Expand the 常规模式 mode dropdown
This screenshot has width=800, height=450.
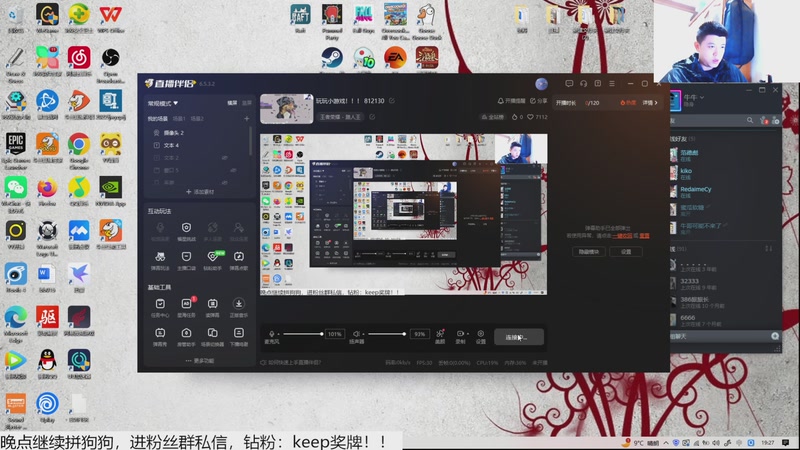pos(163,103)
